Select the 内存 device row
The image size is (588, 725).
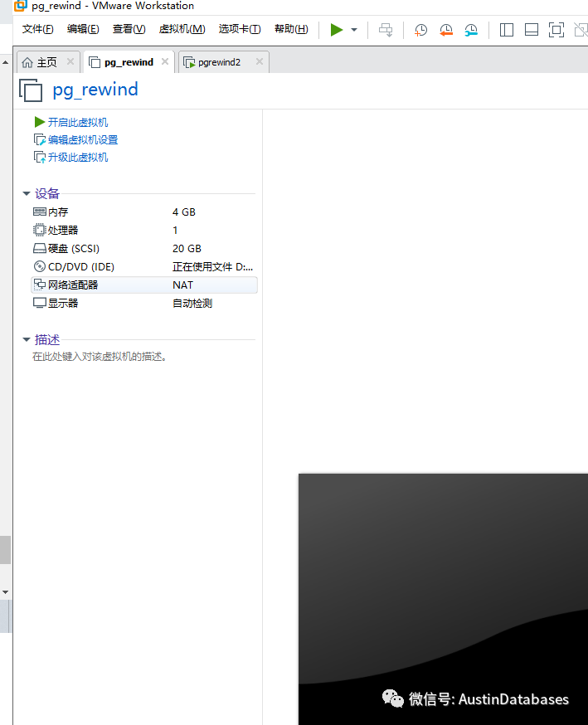click(143, 212)
